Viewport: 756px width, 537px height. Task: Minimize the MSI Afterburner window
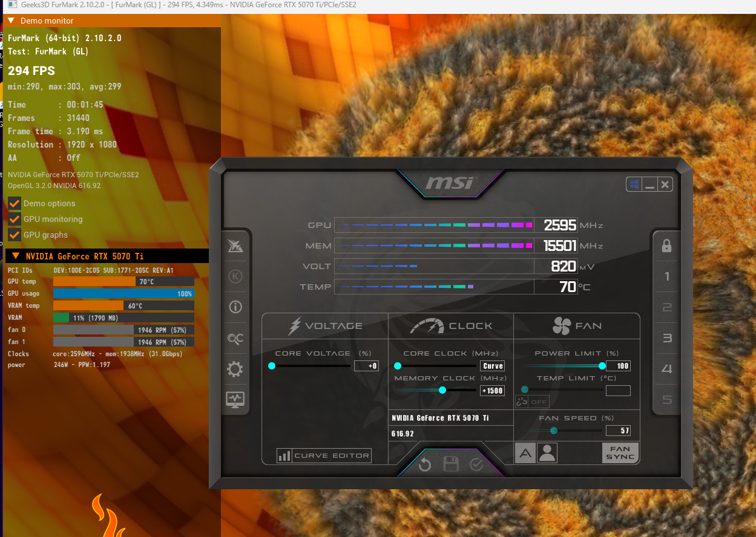pyautogui.click(x=649, y=185)
